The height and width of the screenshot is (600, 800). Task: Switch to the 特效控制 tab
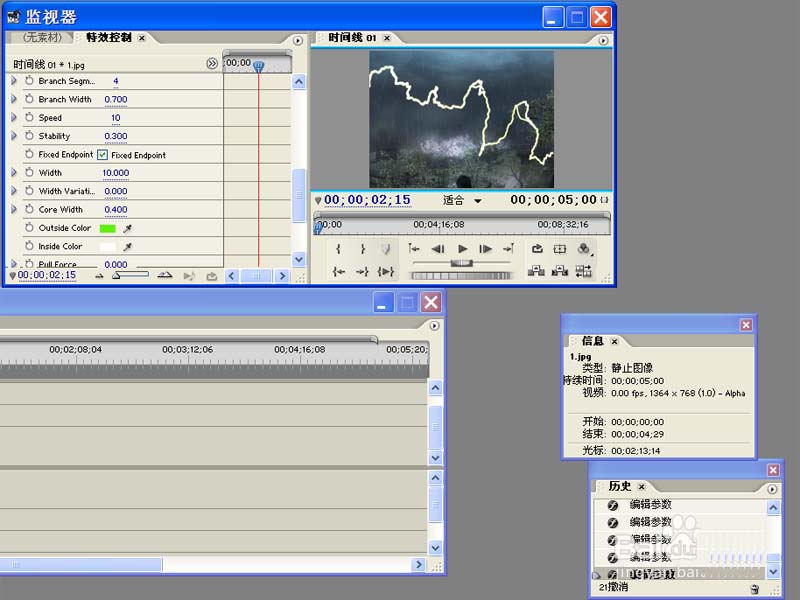pos(109,37)
